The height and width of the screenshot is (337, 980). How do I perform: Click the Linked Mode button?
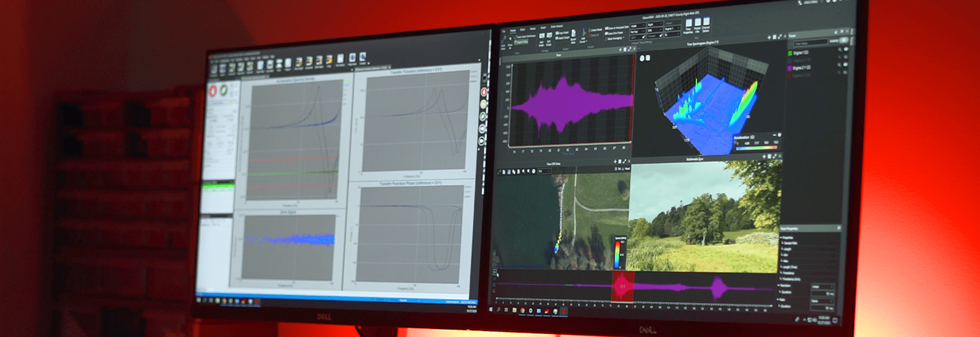click(596, 31)
